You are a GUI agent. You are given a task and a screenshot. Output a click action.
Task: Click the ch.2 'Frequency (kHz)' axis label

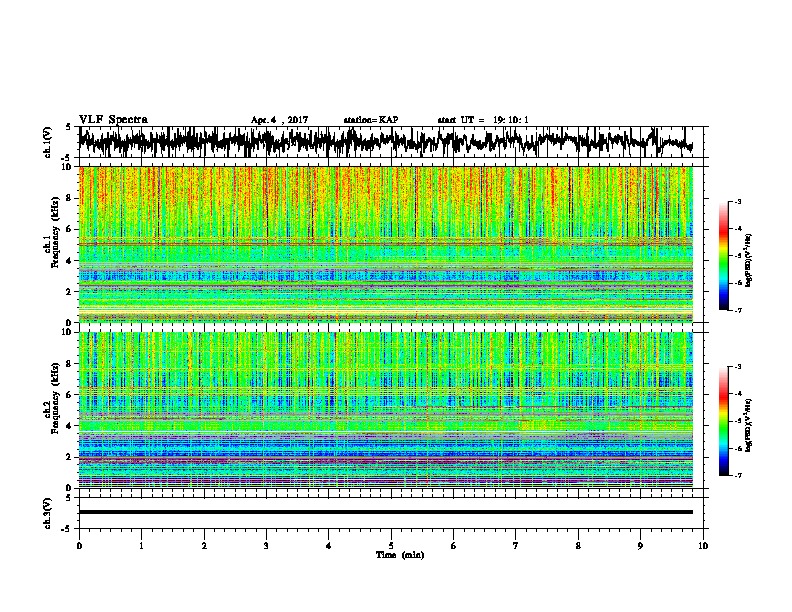click(x=55, y=398)
